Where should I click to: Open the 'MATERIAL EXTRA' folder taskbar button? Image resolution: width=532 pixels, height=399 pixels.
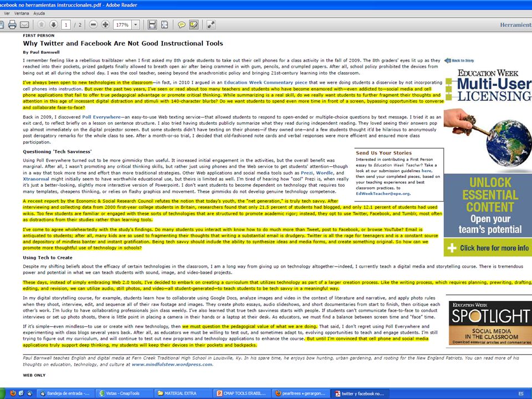click(x=182, y=393)
